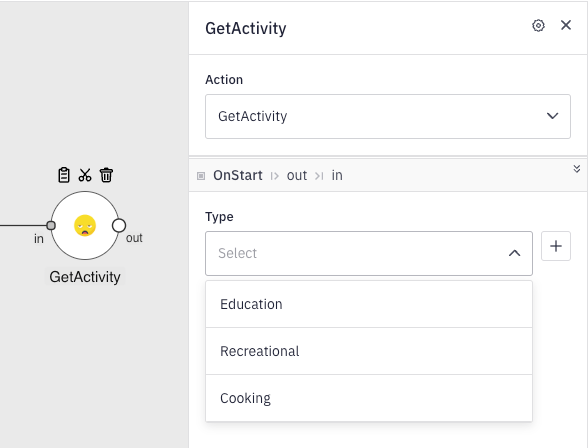Click the sad emoji node icon

pyautogui.click(x=85, y=226)
